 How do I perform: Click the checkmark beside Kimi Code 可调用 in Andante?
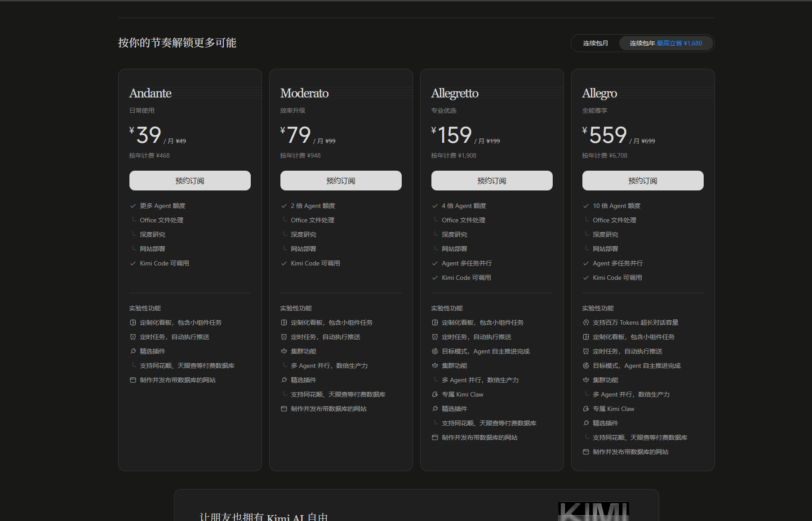pyautogui.click(x=133, y=264)
